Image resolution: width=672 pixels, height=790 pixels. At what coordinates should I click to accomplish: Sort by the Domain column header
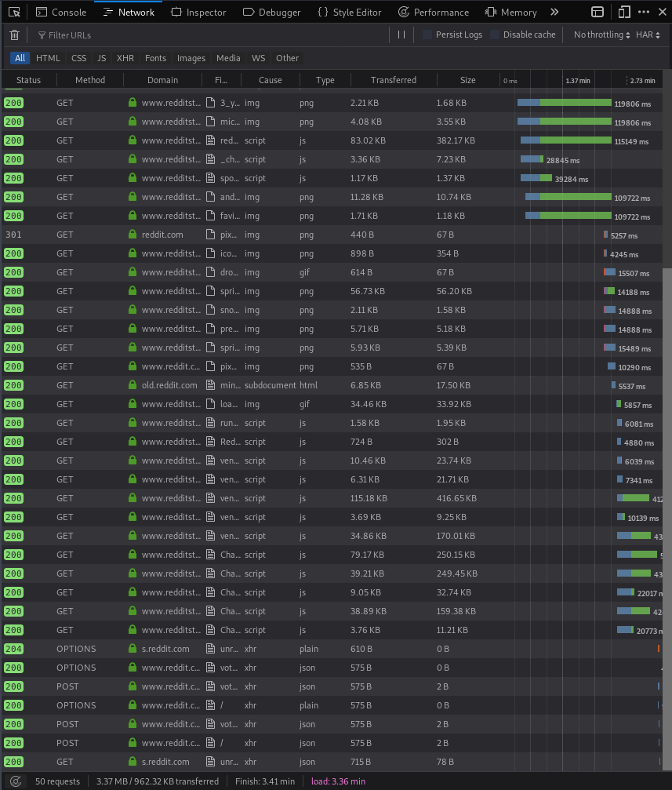(x=163, y=80)
